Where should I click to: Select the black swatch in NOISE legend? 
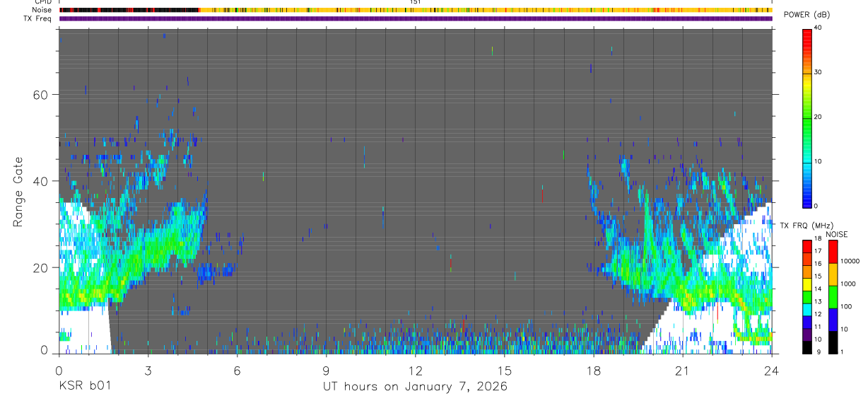[833, 342]
